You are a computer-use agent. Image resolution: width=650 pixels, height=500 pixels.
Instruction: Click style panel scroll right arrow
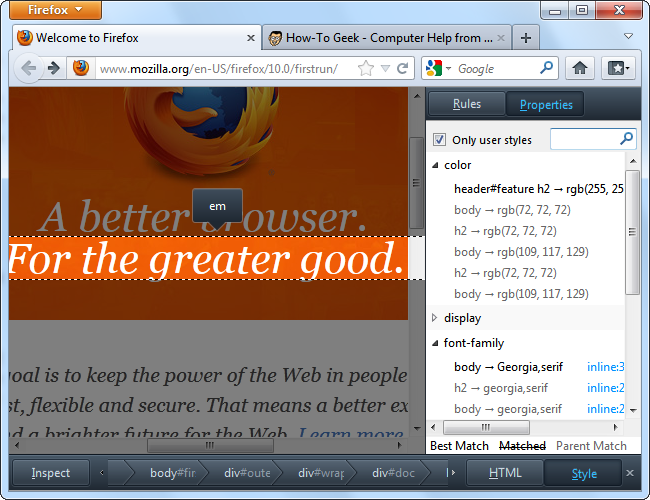point(616,427)
